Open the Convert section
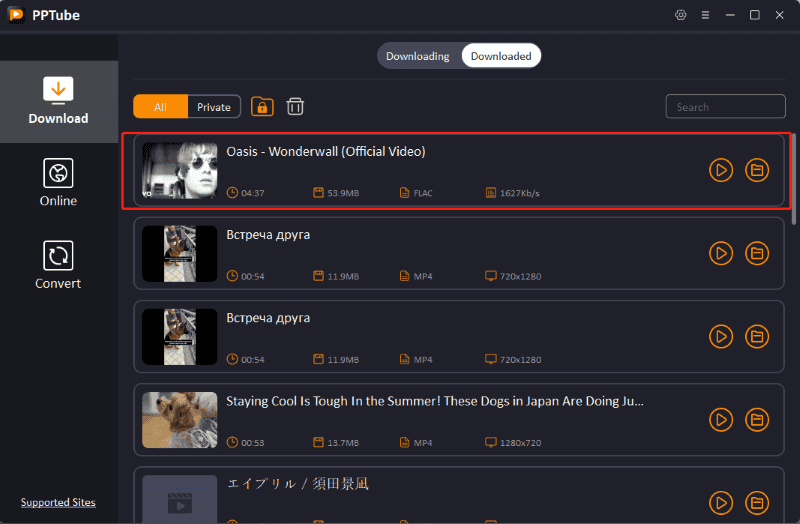 [x=58, y=266]
